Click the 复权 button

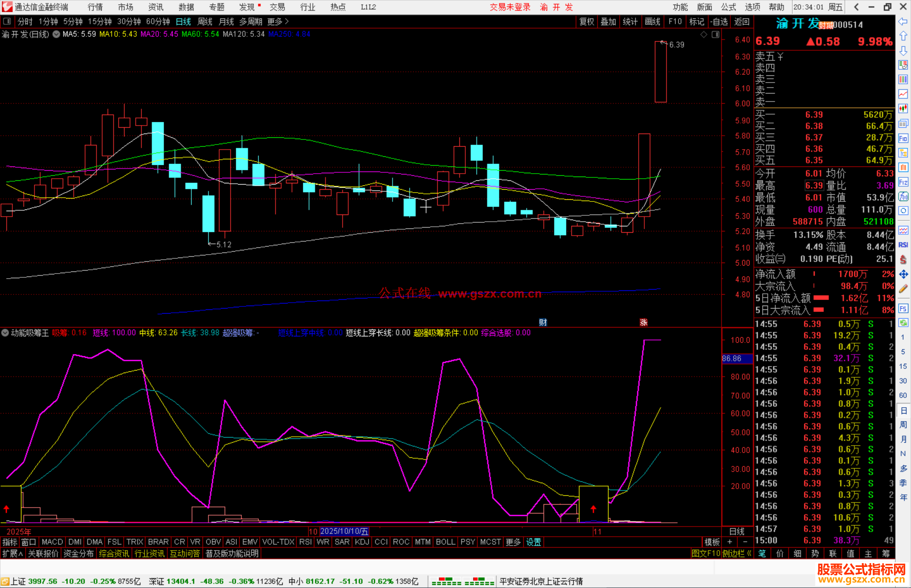click(x=586, y=21)
